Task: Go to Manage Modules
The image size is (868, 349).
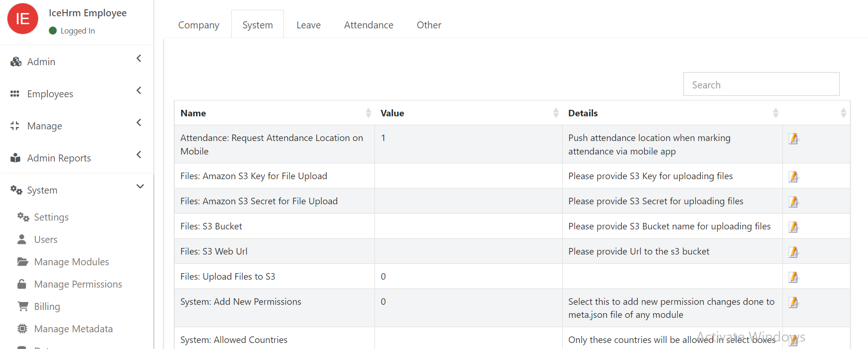Action: pyautogui.click(x=72, y=262)
